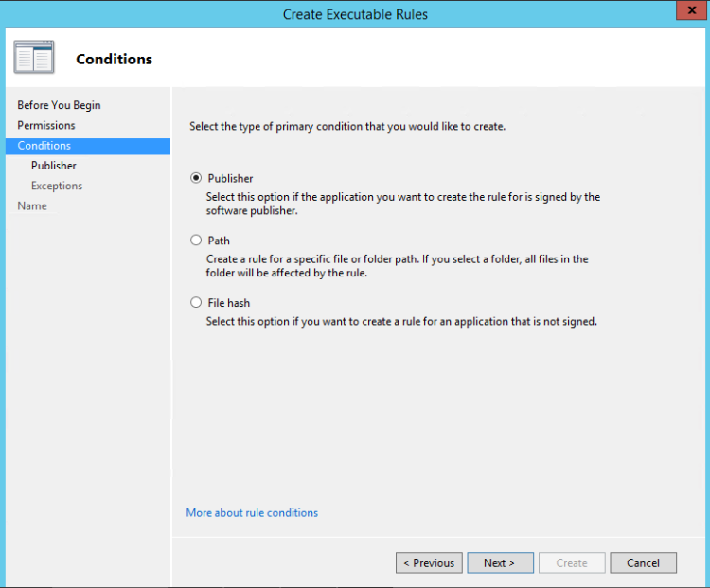Click the Name step in sidebar
The width and height of the screenshot is (710, 588).
coord(32,205)
